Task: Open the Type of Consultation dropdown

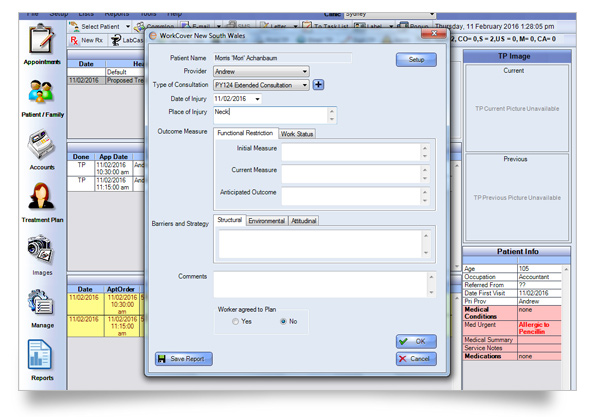Action: [x=261, y=85]
